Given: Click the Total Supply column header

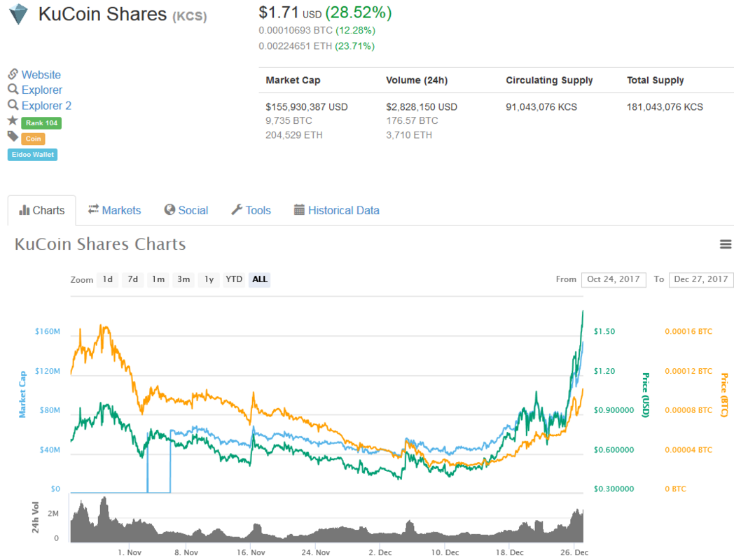Looking at the screenshot, I should (x=656, y=80).
